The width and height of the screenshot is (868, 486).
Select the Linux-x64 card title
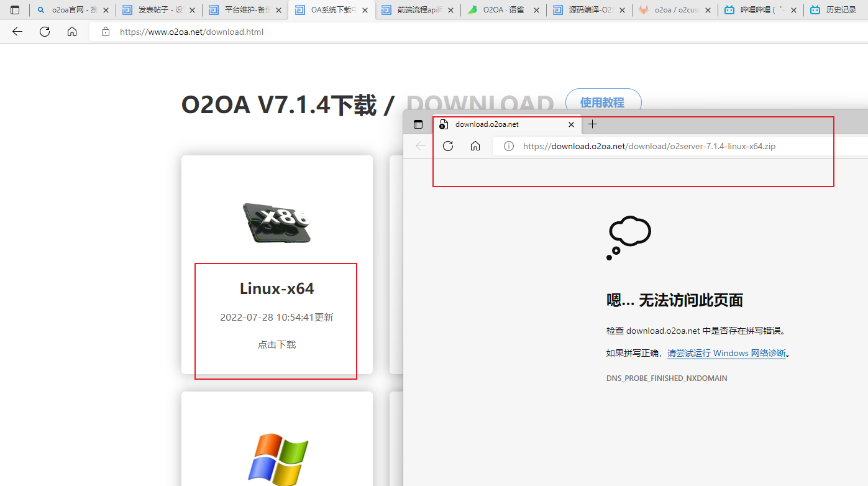coord(277,288)
